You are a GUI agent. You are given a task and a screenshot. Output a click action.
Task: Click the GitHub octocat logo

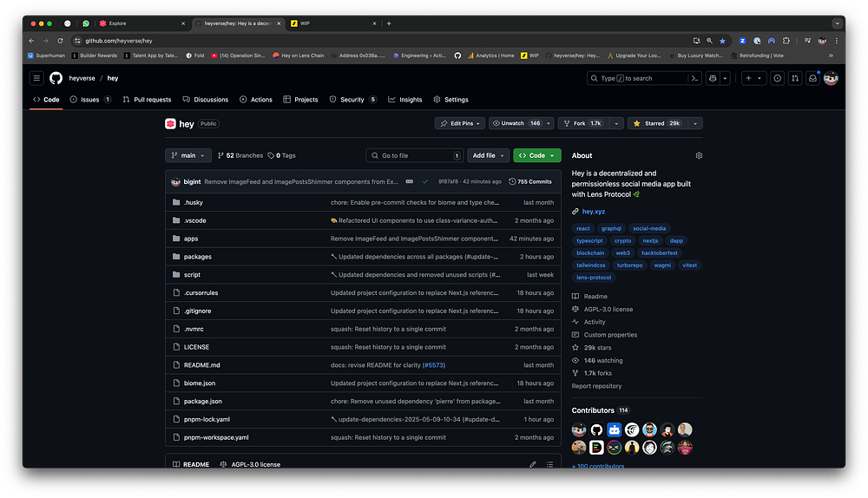(56, 78)
